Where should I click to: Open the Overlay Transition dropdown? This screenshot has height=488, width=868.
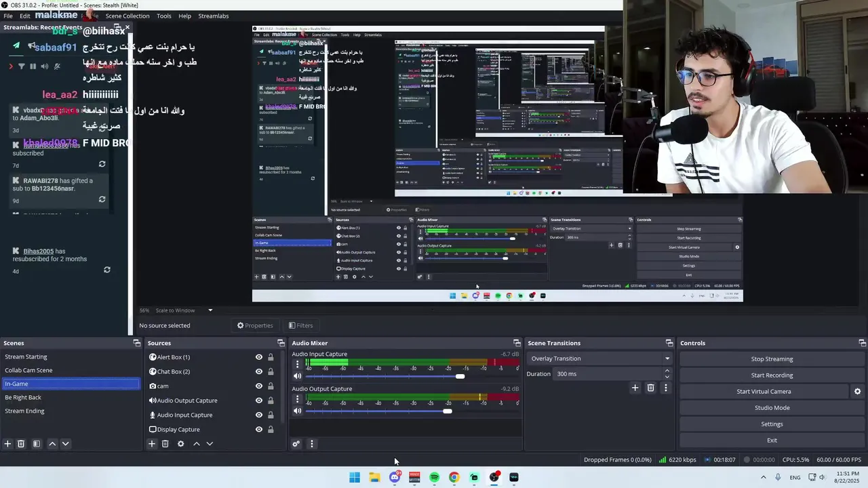point(599,359)
